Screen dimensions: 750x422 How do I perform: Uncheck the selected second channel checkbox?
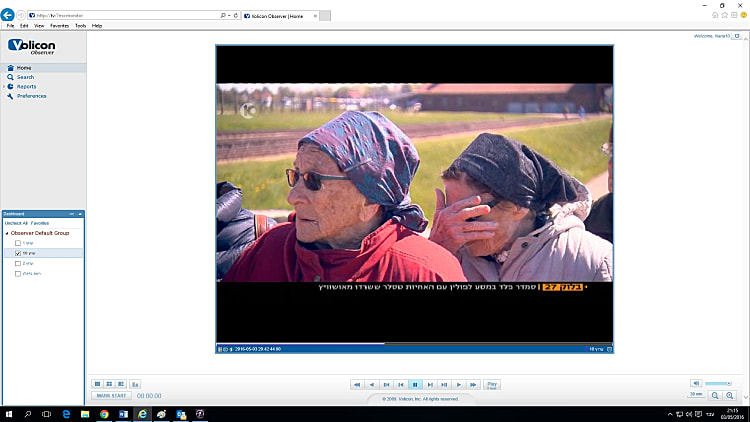coord(17,253)
